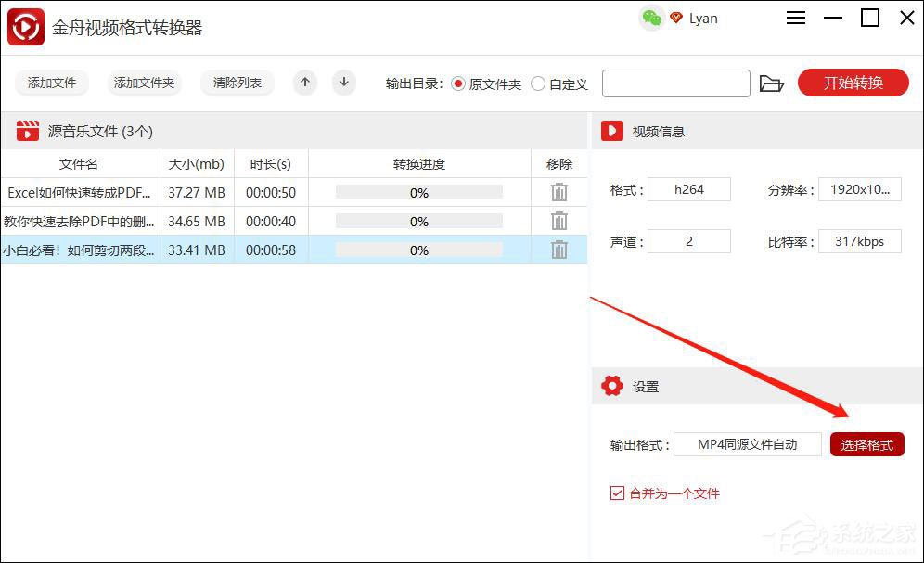Open the Lyan account menu

(x=702, y=18)
